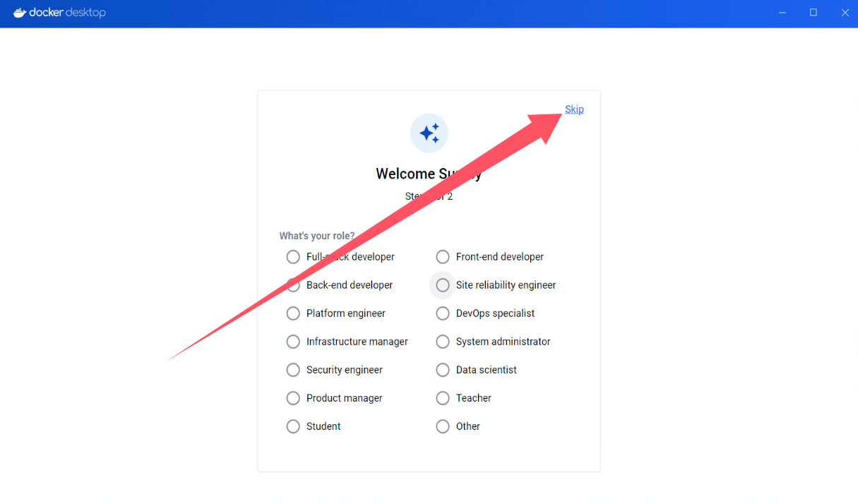This screenshot has width=858, height=504.
Task: Select Infrastructure manager as role
Action: 293,342
